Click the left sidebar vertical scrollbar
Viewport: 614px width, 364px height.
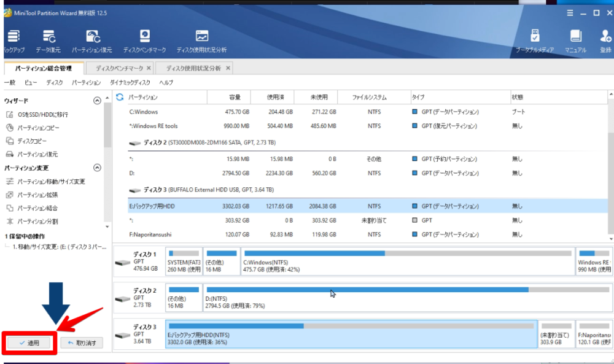107,125
